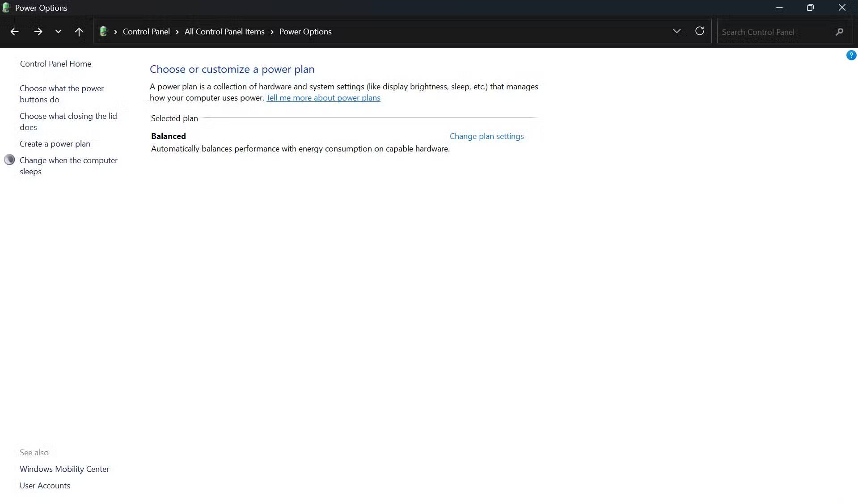Refresh the Power Options page

(x=699, y=31)
